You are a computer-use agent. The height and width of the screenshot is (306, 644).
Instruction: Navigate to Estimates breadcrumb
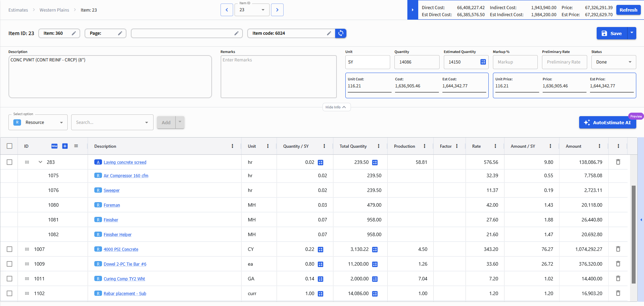pos(18,10)
